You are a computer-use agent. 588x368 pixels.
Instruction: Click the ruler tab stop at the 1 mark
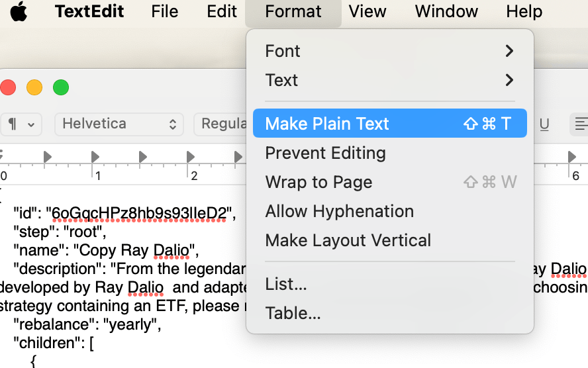tap(95, 157)
